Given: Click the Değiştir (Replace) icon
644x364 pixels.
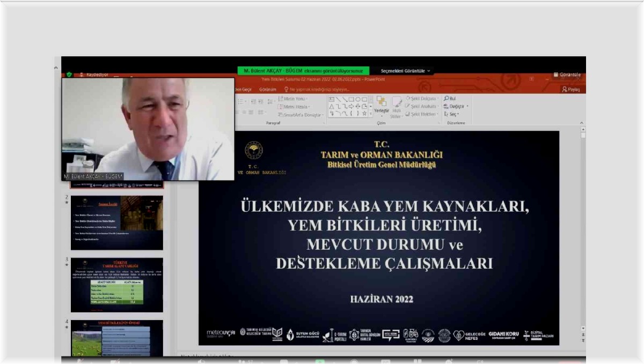Looking at the screenshot, I should click(456, 107).
